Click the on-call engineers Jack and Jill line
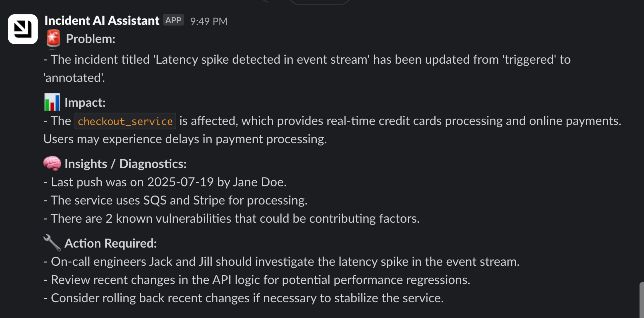Screen dimensions: 644x318 [x=282, y=262]
